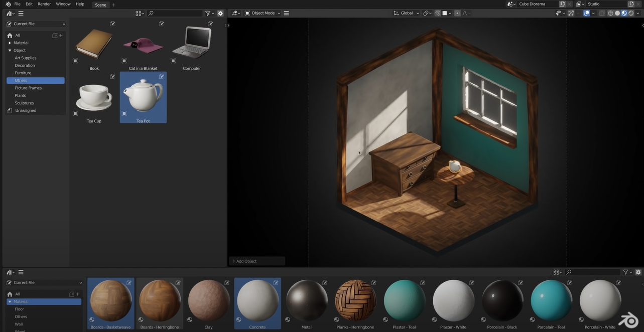Click the upper asset browser search field

[176, 14]
